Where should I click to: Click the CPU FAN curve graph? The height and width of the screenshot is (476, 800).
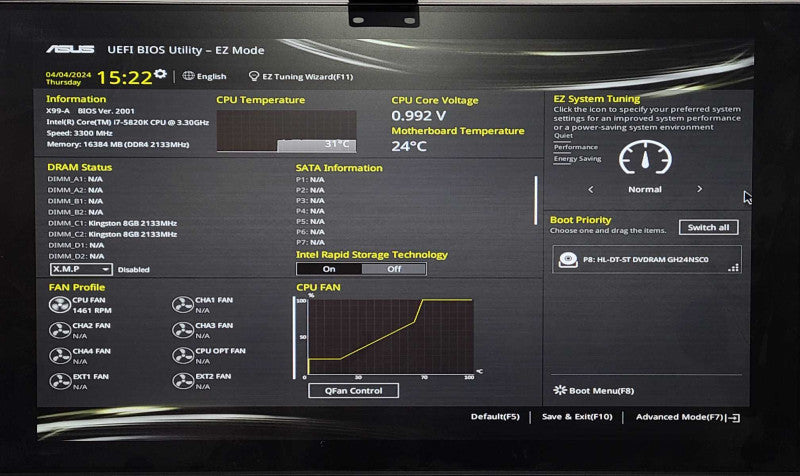coord(390,337)
